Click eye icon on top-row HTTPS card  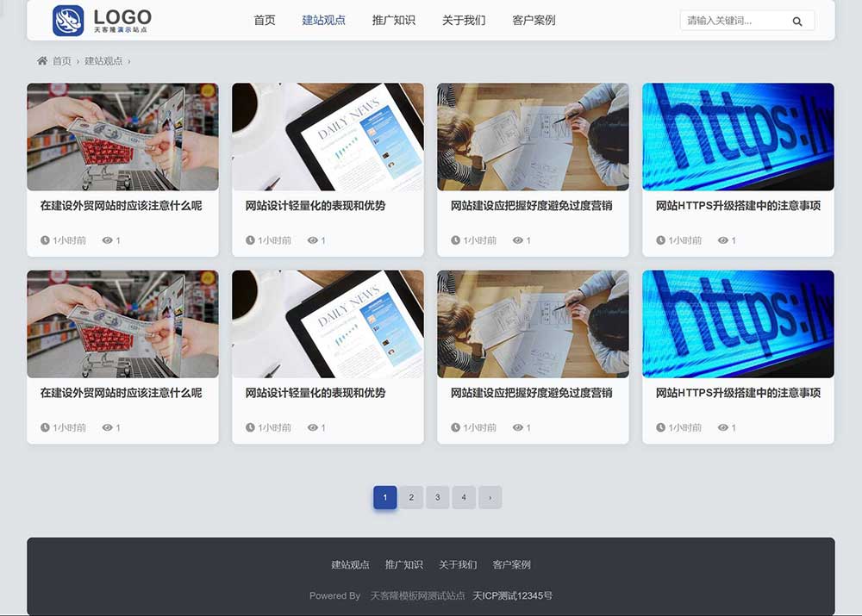point(723,240)
